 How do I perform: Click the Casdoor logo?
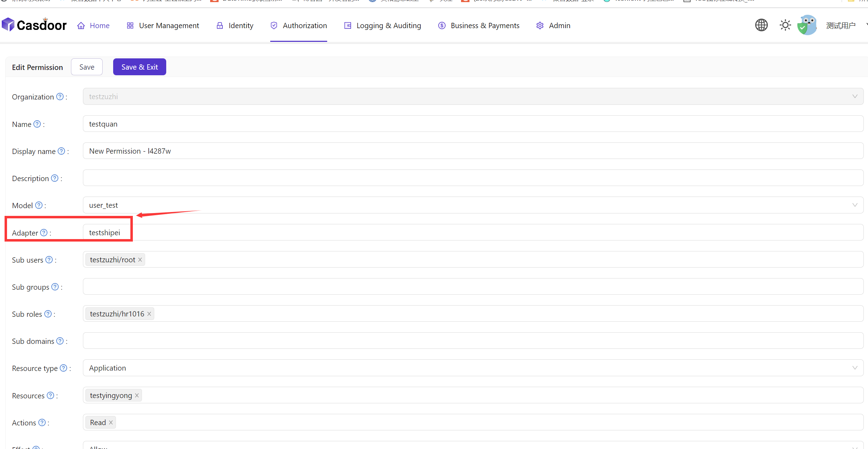pyautogui.click(x=34, y=25)
